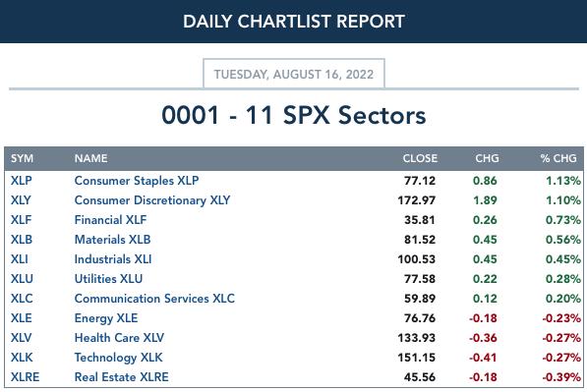The height and width of the screenshot is (392, 587).
Task: Open Health Care XLV link
Action: click(x=119, y=338)
